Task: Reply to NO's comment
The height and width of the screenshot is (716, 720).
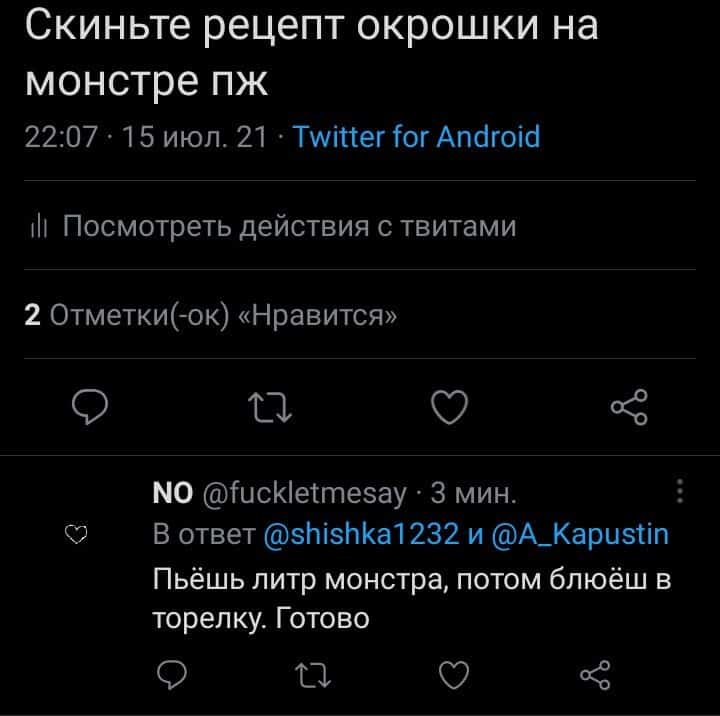Action: coord(172,675)
